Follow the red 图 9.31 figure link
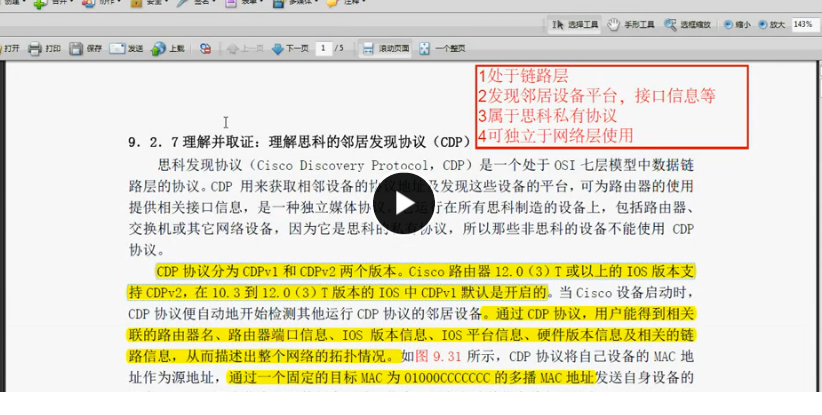This screenshot has height=415, width=822. click(438, 357)
